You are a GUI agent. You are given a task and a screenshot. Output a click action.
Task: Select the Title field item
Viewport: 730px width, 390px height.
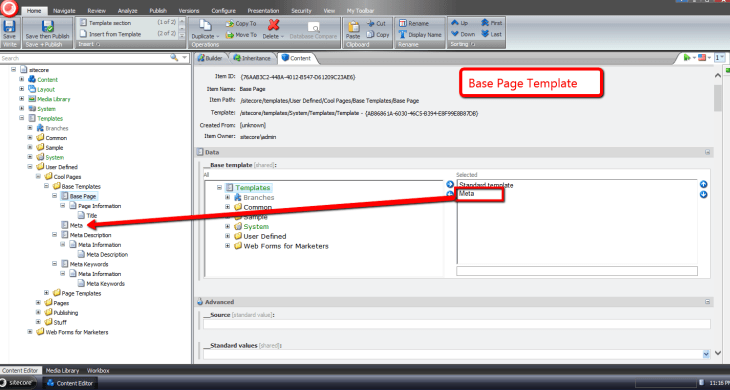tap(92, 216)
